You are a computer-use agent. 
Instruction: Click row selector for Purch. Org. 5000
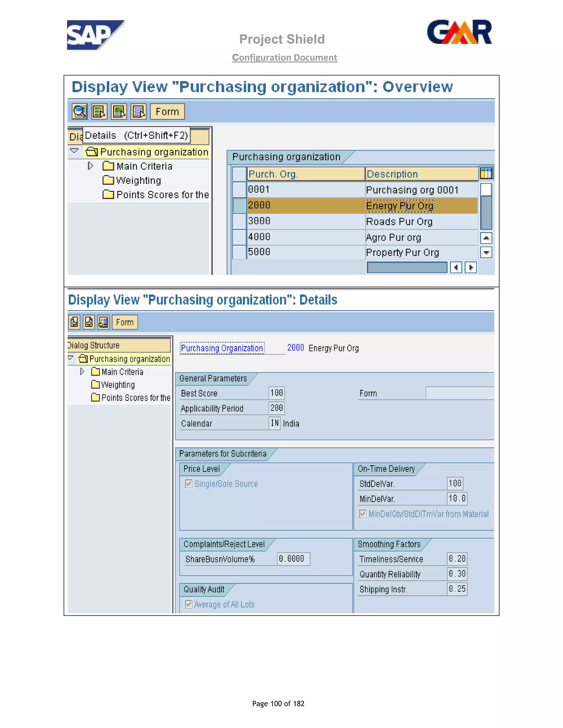click(239, 252)
